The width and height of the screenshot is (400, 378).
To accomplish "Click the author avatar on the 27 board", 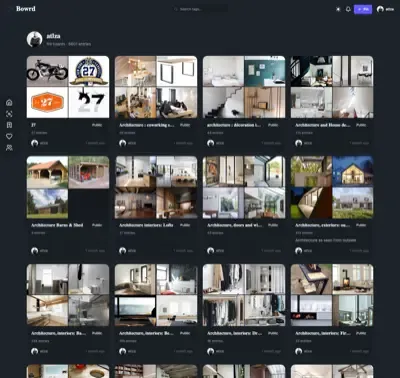I will click(x=34, y=143).
